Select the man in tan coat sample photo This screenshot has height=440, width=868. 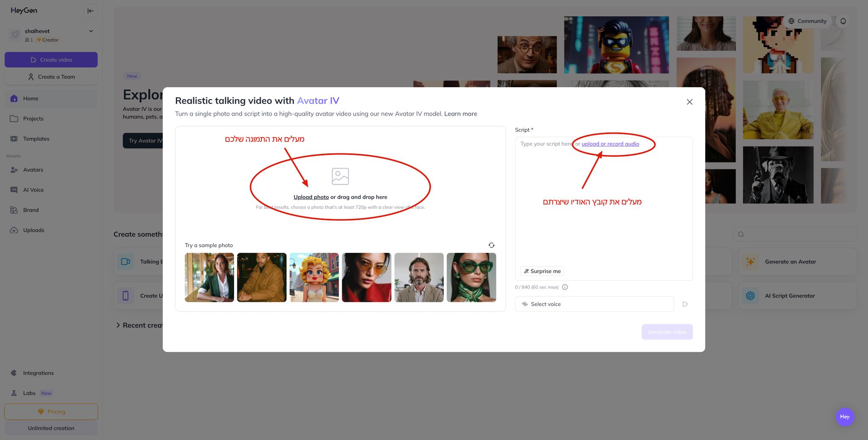click(262, 277)
